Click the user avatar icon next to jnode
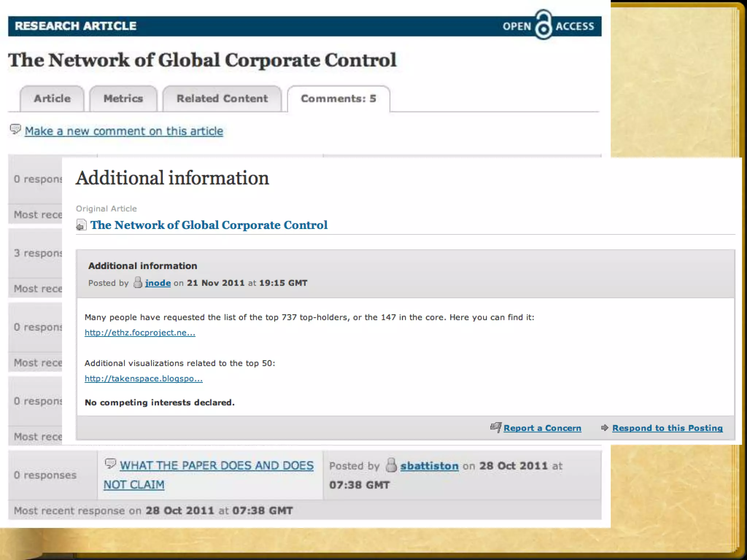Screen dimensions: 747x560 138,283
